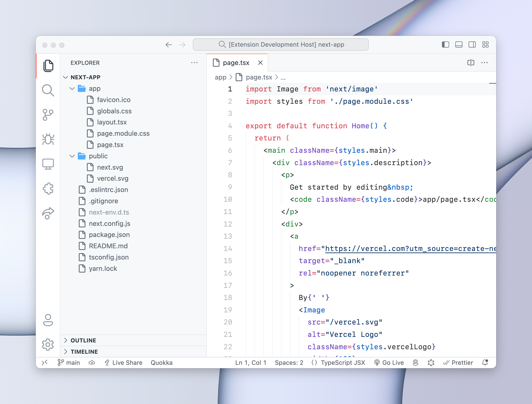Viewport: 532px width, 404px height.
Task: Open the Extensions view
Action: (48, 189)
